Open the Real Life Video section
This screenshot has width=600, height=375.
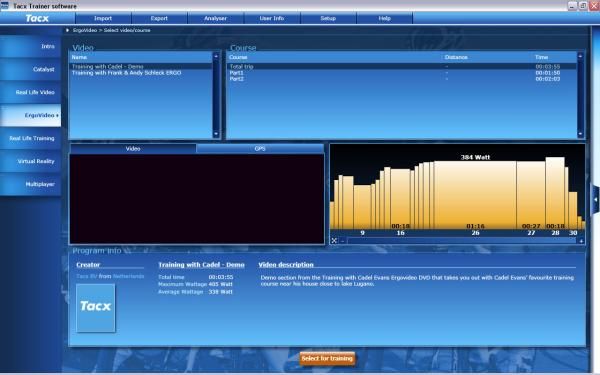(30, 92)
